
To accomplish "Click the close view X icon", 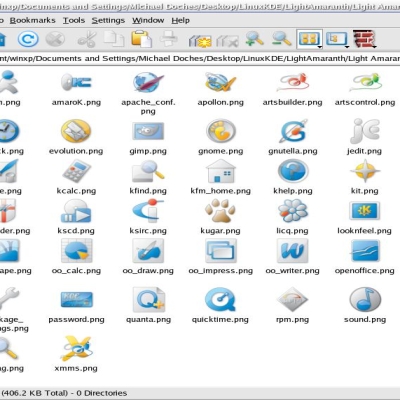I will coord(227,41).
